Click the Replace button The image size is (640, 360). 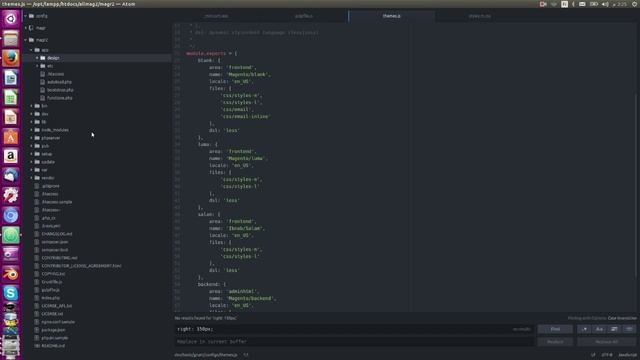click(x=555, y=342)
